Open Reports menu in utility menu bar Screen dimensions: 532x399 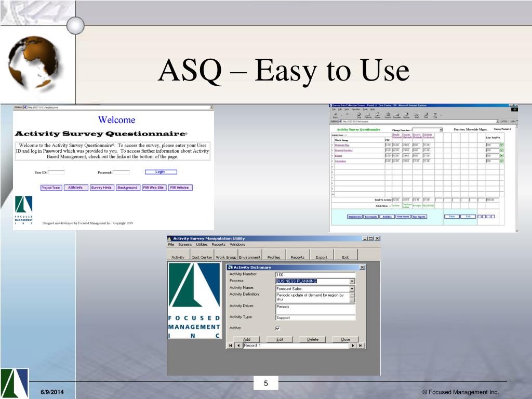[219, 245]
